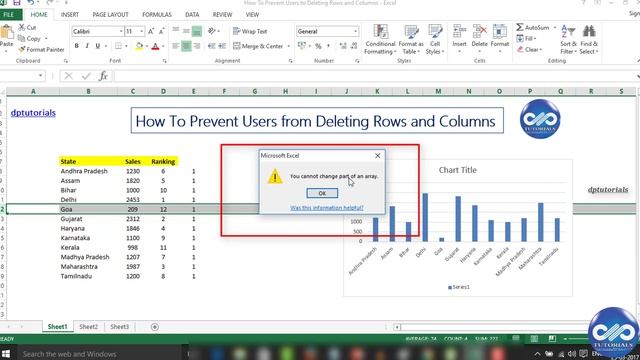Screen dimensions: 640x360
Task: Open the FILE tab
Action: pos(9,15)
